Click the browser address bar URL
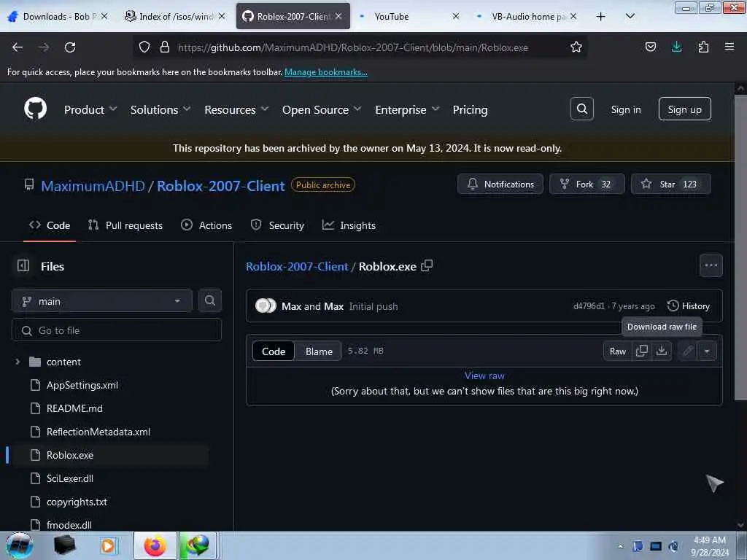 click(x=353, y=47)
